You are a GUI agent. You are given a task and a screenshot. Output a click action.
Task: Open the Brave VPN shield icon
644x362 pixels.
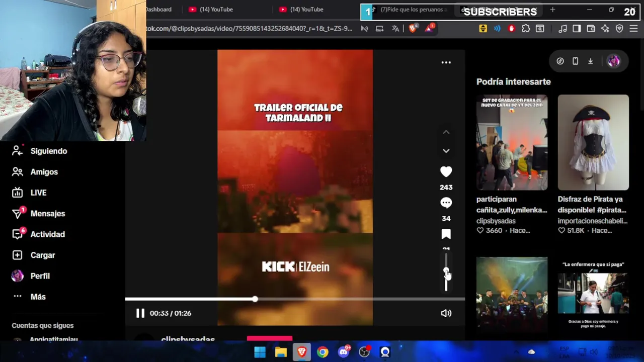tap(619, 29)
